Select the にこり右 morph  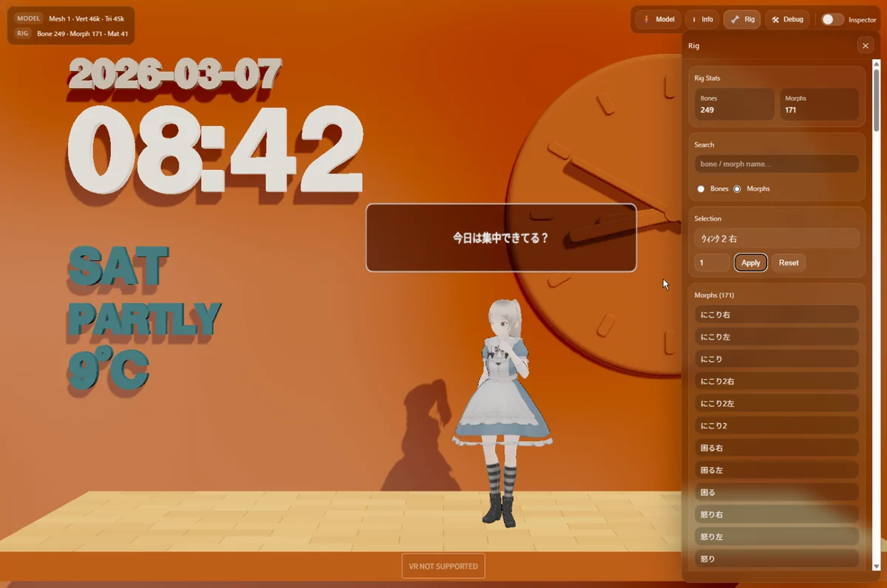coord(776,315)
